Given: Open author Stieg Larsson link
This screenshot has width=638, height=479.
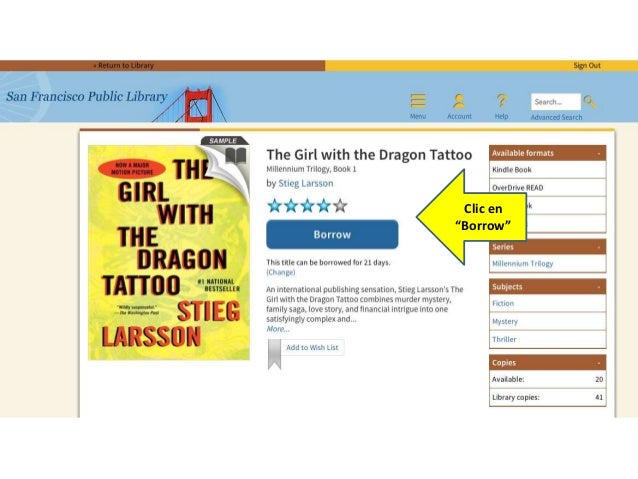Looking at the screenshot, I should [x=306, y=184].
